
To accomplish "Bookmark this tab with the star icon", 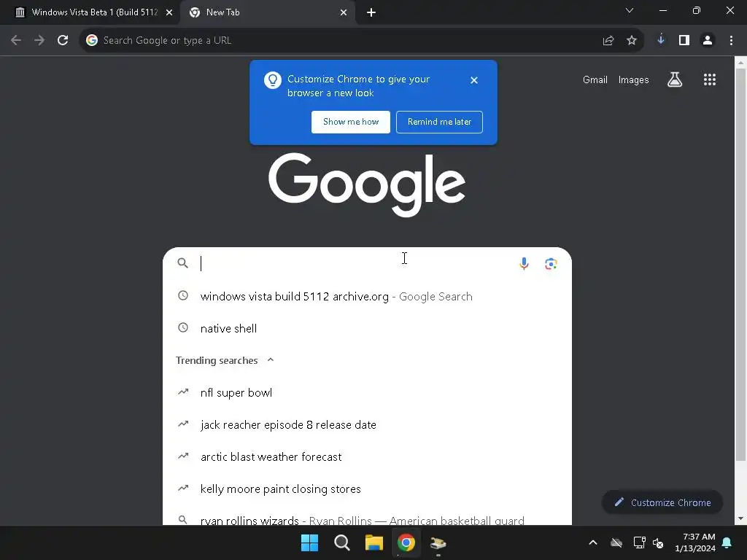I will point(632,41).
